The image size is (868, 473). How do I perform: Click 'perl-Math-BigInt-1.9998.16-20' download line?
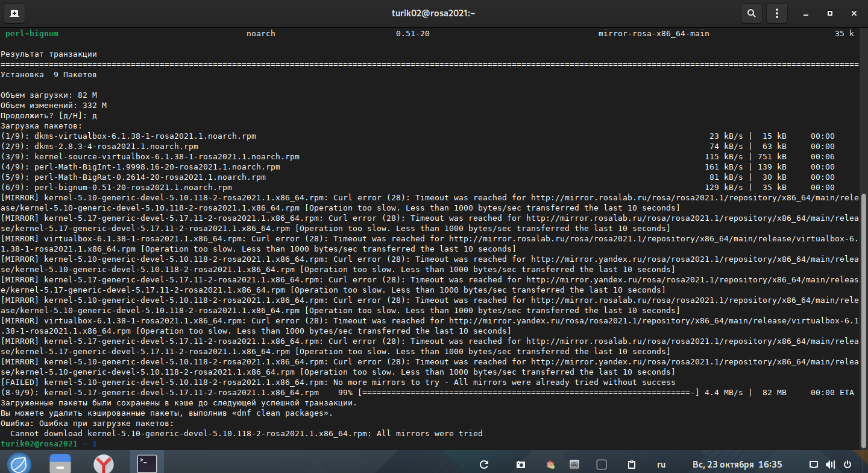coord(418,167)
